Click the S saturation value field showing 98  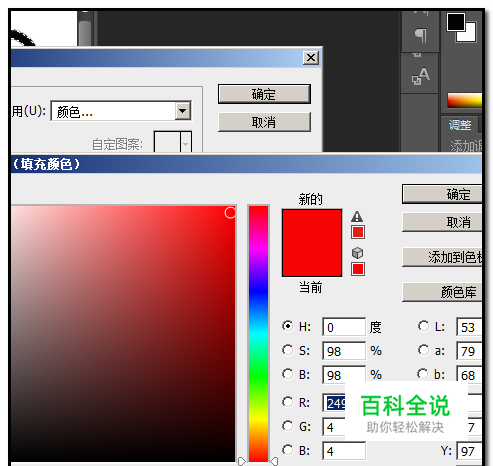point(344,351)
